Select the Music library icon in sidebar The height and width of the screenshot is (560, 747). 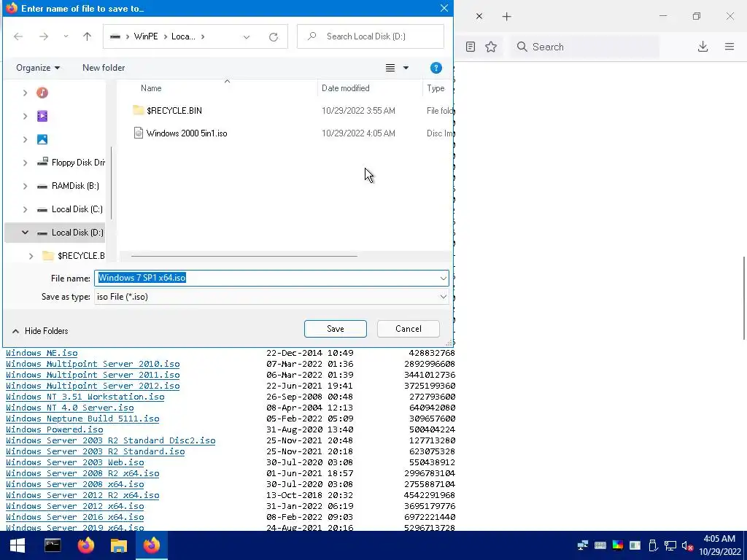click(x=42, y=93)
